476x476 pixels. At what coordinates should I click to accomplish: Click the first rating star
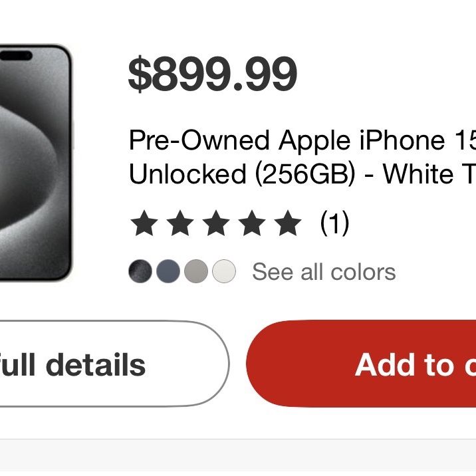point(144,223)
